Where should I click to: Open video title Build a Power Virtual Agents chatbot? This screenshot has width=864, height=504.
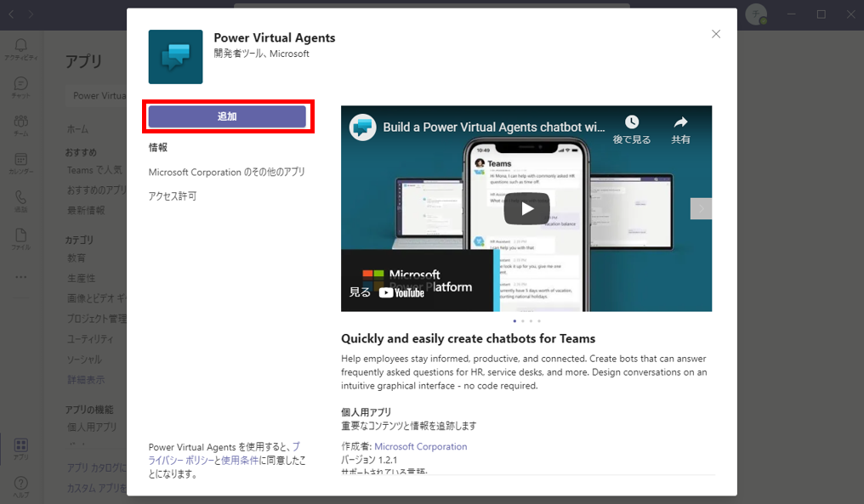tap(494, 127)
